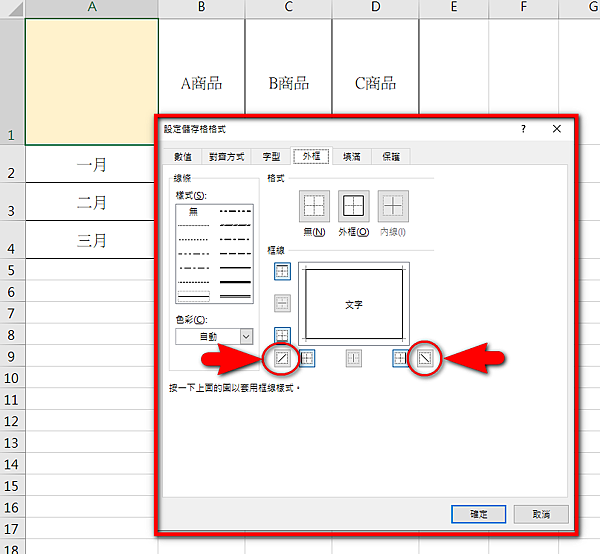Viewport: 600px width, 554px height.
Task: Cancel with the 取消 button
Action: click(x=541, y=514)
